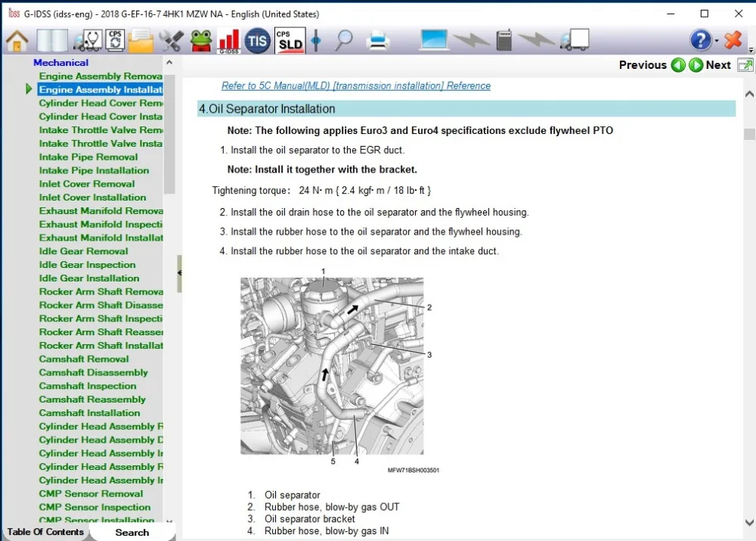Open the 5C Manual transmission installation reference link
Viewport: 756px width, 541px height.
point(356,86)
